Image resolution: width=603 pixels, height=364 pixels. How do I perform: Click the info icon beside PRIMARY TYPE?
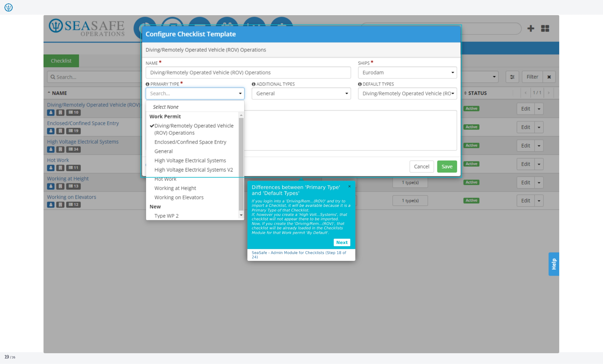pos(147,84)
